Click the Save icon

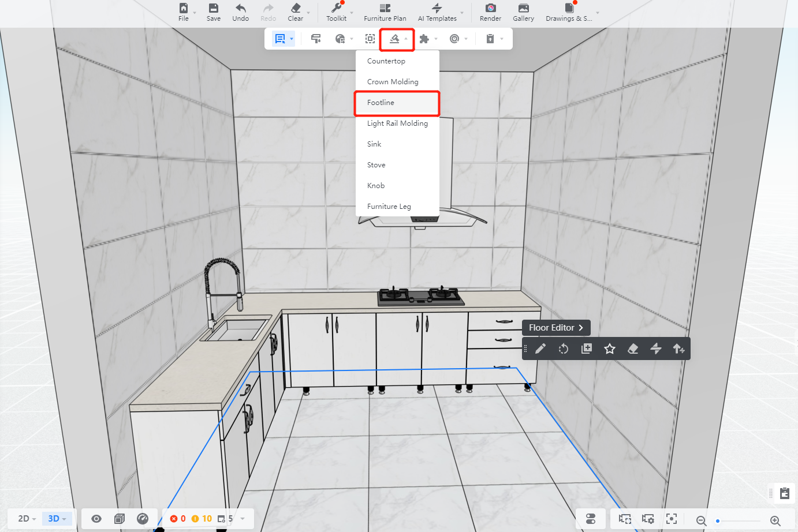point(213,8)
